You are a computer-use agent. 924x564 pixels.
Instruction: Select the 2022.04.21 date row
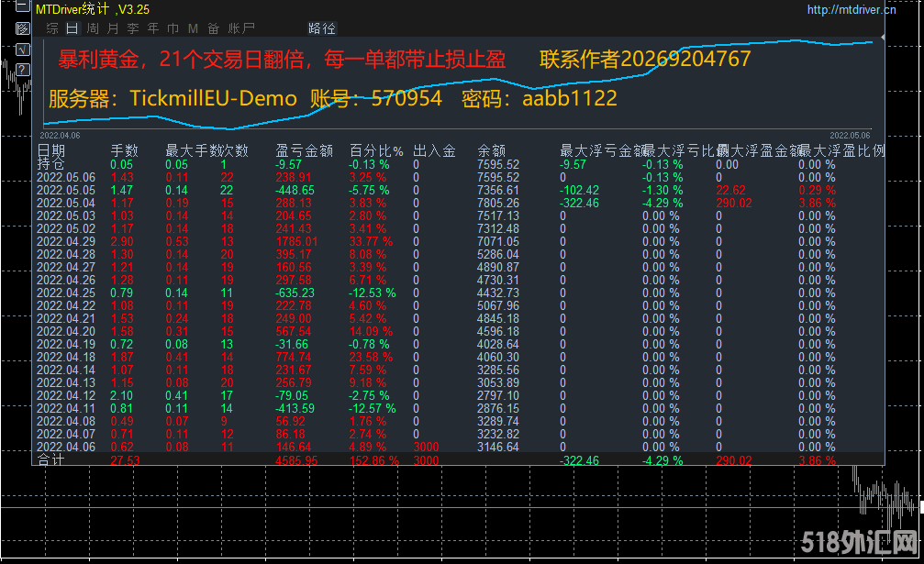[x=66, y=318]
